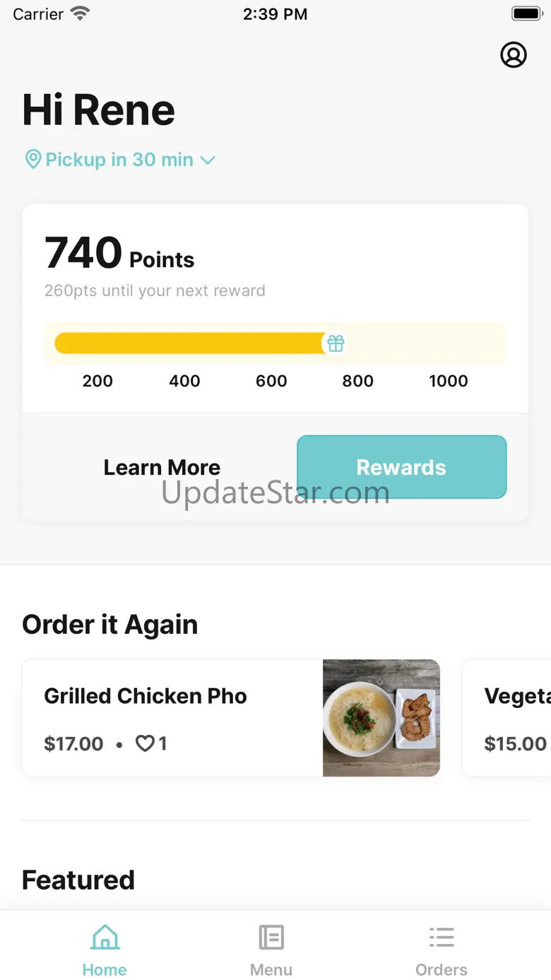Open the partially visible $15.00 reorder card
This screenshot has height=980, width=551.
507,718
